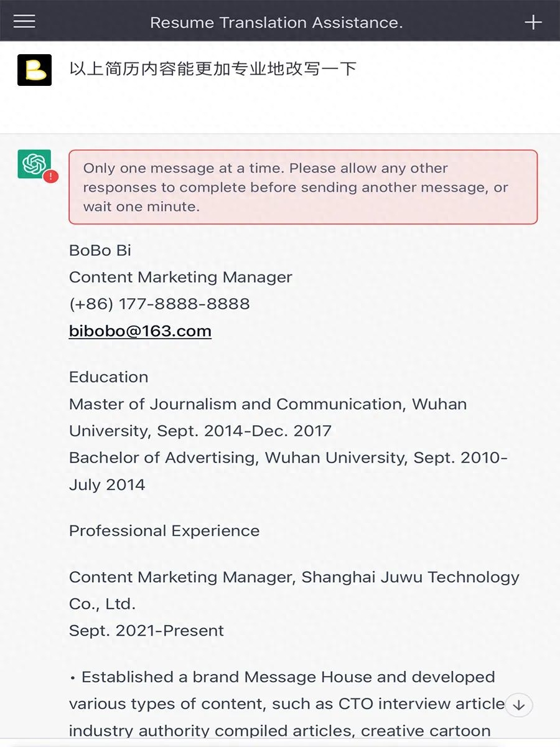
Task: Click the yellow B user avatar
Action: [34, 70]
